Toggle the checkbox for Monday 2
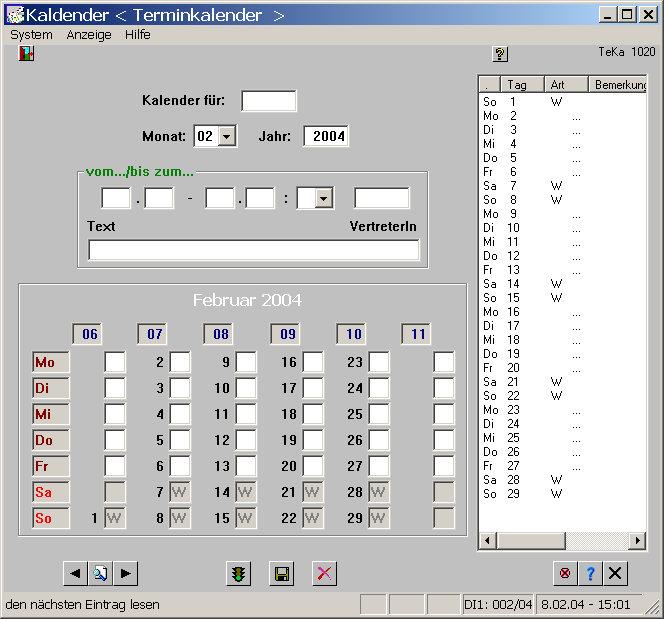The width and height of the screenshot is (664, 619). (x=180, y=362)
